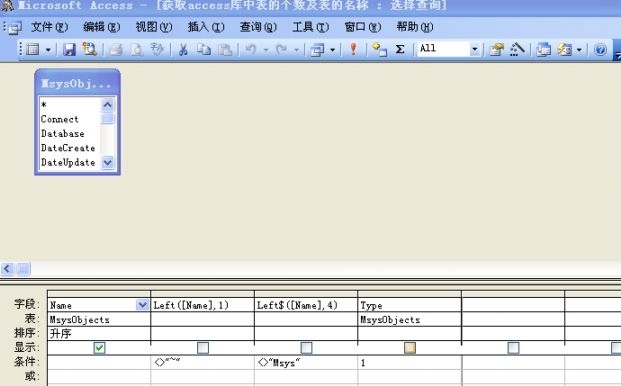The image size is (621, 386).
Task: Open the Name field dropdown arrow
Action: click(x=142, y=305)
